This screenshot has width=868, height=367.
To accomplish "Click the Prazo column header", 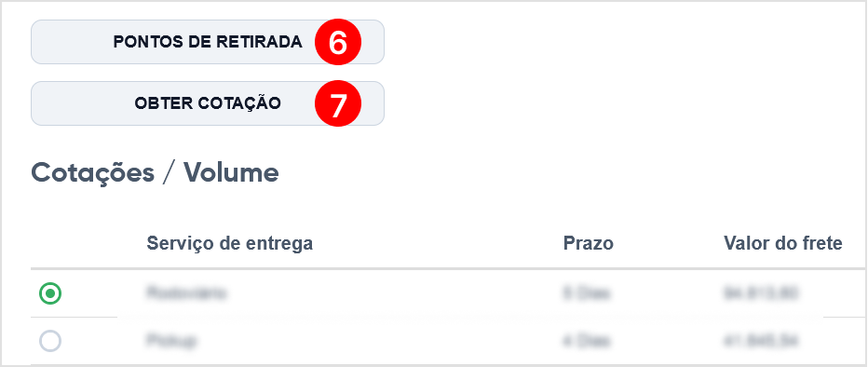I will [589, 243].
